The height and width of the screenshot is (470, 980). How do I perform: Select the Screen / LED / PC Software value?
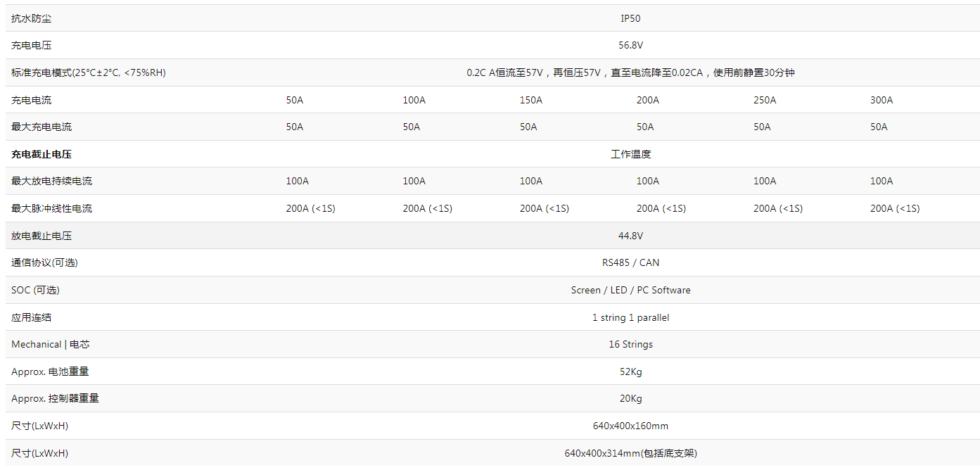click(630, 290)
